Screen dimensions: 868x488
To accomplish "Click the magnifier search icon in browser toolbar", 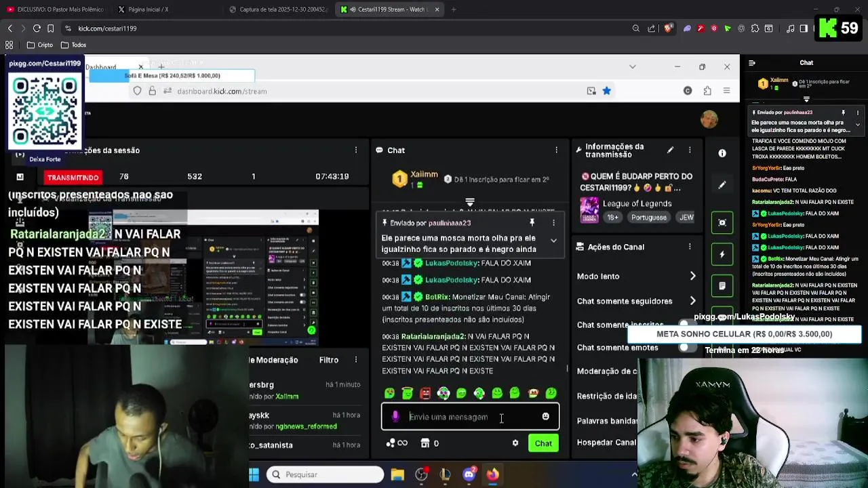I will (635, 28).
